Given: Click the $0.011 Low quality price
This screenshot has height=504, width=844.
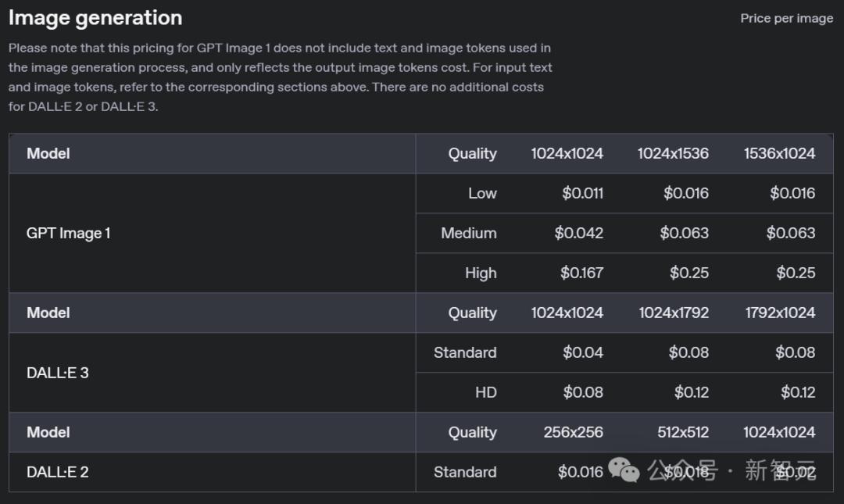Looking at the screenshot, I should pos(582,193).
